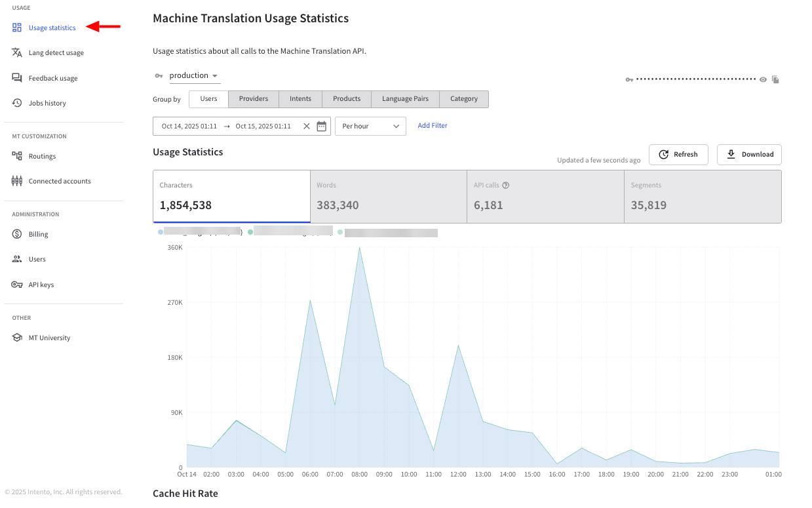The image size is (812, 508).
Task: Reveal the hidden API key with eye icon
Action: (x=763, y=79)
